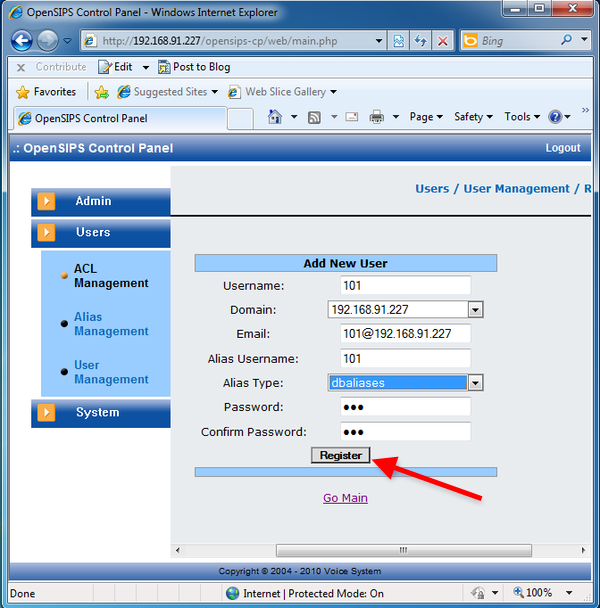Click the Read Mail icon
This screenshot has height=608, width=600.
click(x=351, y=117)
